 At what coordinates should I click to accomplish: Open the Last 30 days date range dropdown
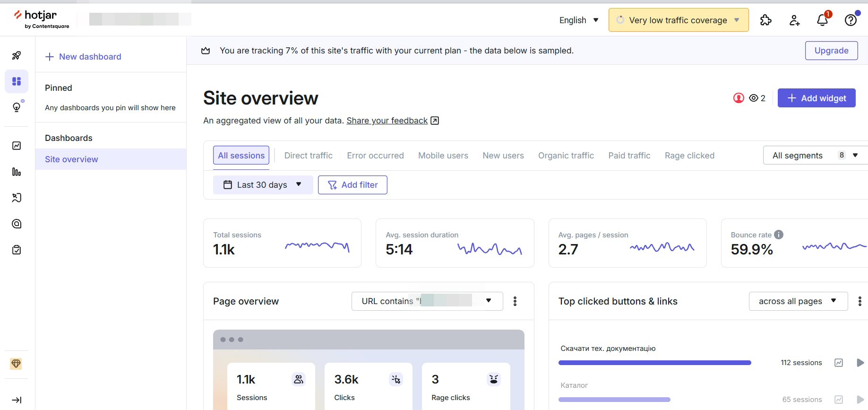click(263, 185)
